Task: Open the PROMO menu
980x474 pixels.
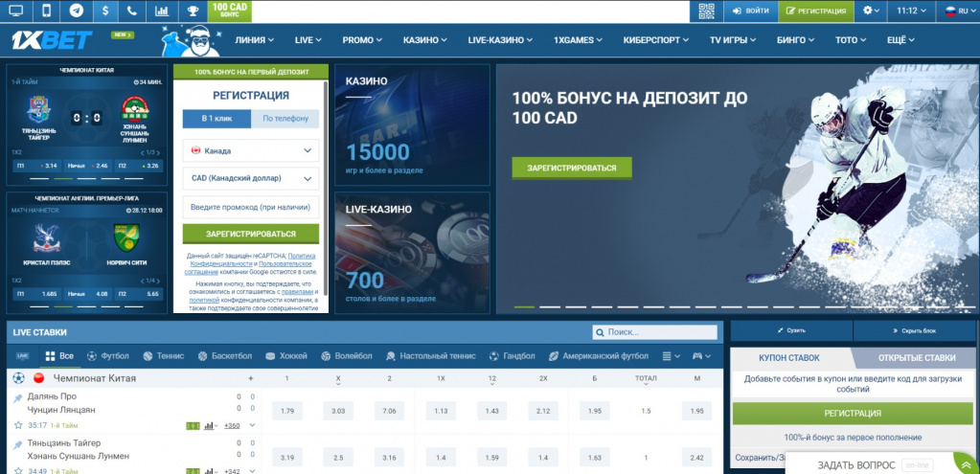Action: (x=362, y=40)
